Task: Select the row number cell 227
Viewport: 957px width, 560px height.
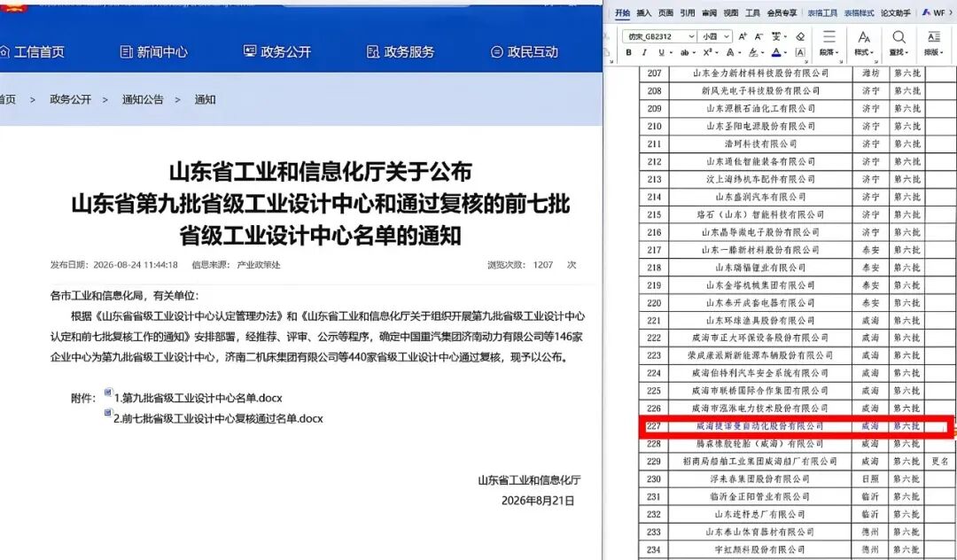Action: [654, 426]
